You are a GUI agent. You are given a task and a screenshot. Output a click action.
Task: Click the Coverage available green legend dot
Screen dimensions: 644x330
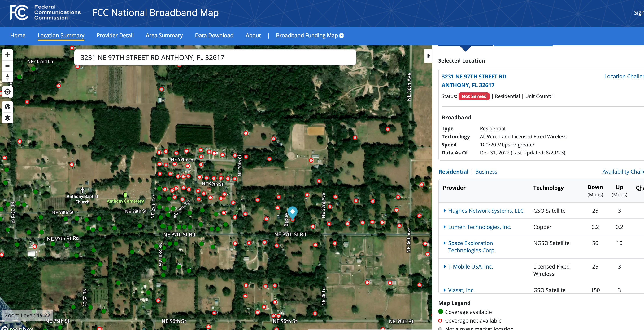[441, 312]
